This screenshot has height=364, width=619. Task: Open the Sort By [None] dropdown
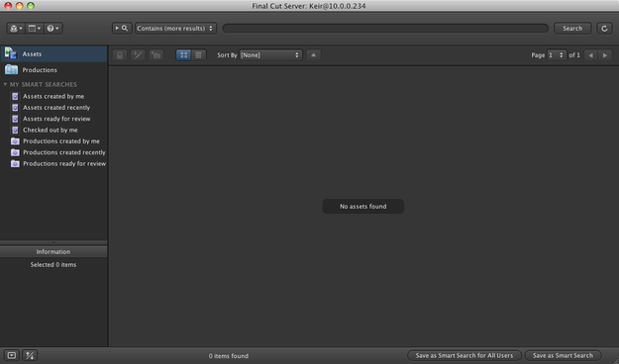pos(270,55)
